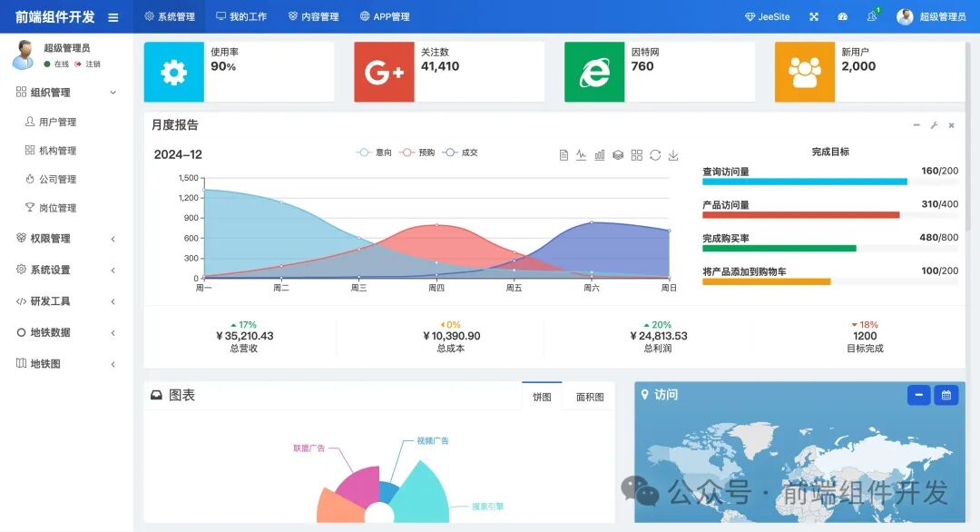Refresh the 月度报告 chart via restore icon

(x=655, y=154)
